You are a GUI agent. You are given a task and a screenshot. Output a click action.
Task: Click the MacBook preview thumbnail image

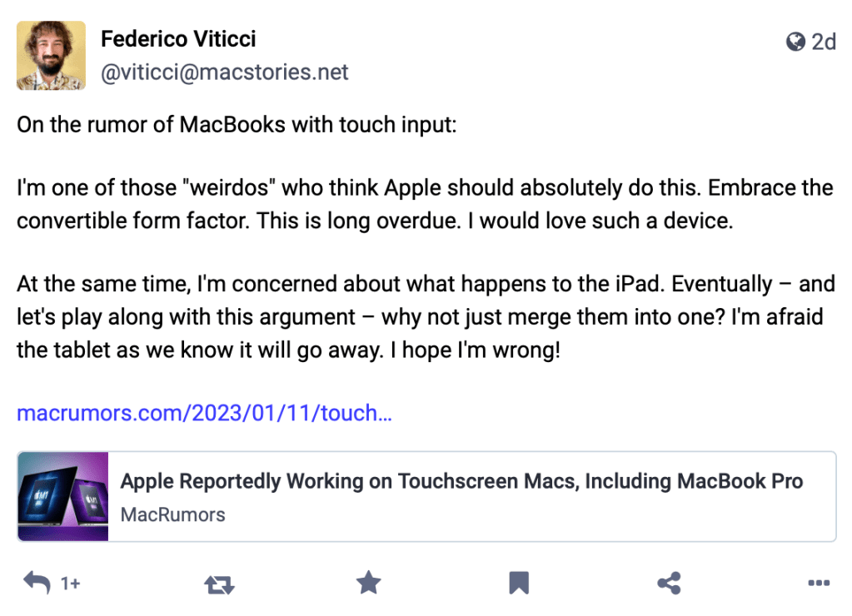click(63, 497)
